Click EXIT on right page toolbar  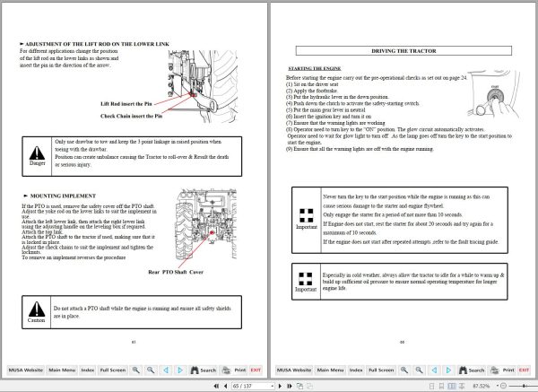click(524, 370)
